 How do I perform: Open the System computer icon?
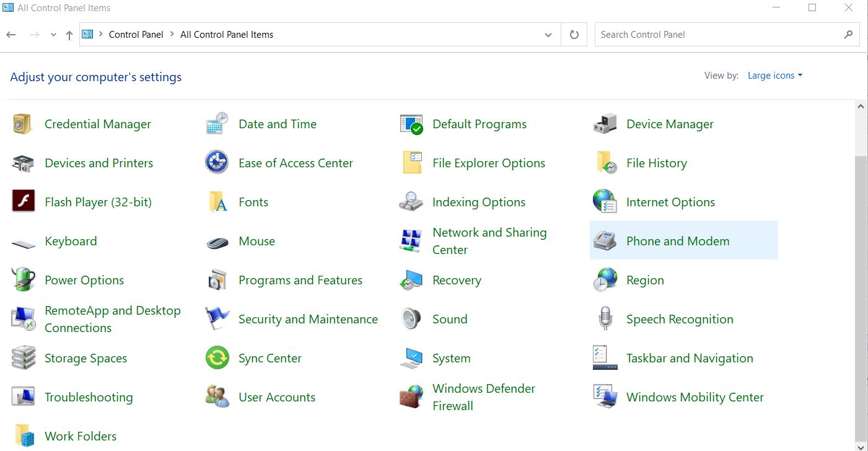coord(411,358)
